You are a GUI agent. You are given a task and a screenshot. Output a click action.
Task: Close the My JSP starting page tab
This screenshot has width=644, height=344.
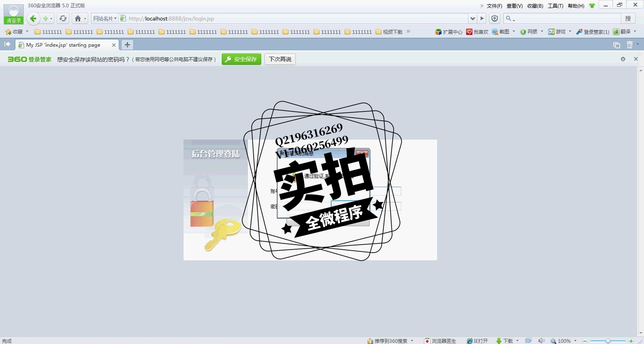114,45
